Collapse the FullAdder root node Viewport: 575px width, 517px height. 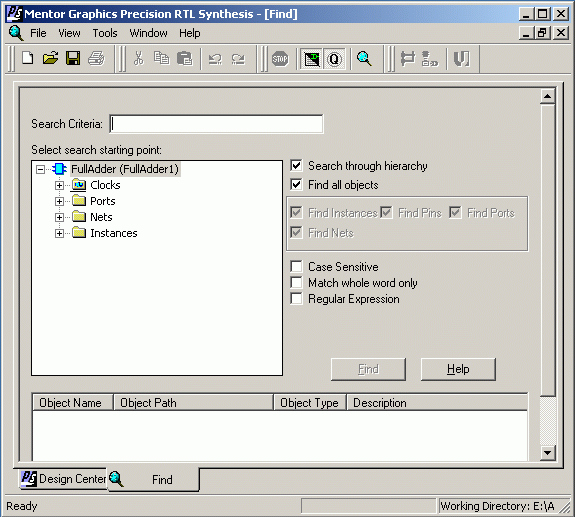click(40, 169)
